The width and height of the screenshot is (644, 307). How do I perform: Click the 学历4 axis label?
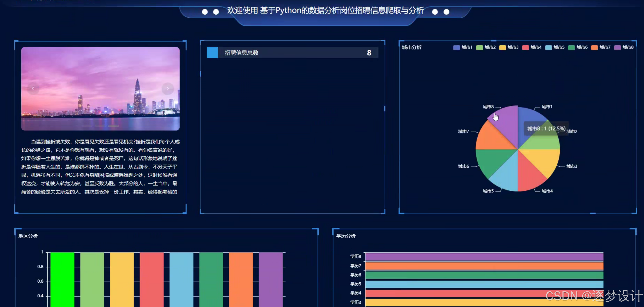(x=356, y=293)
